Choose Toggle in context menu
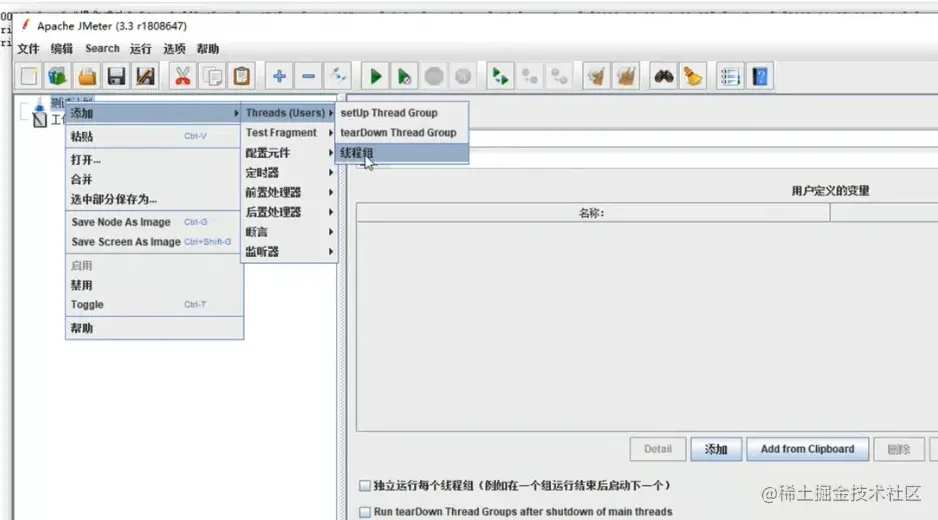 (x=154, y=305)
